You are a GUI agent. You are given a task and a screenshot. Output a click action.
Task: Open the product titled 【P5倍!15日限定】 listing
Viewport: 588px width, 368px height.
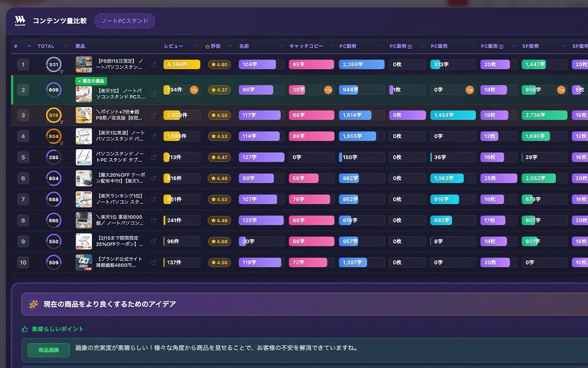click(119, 64)
